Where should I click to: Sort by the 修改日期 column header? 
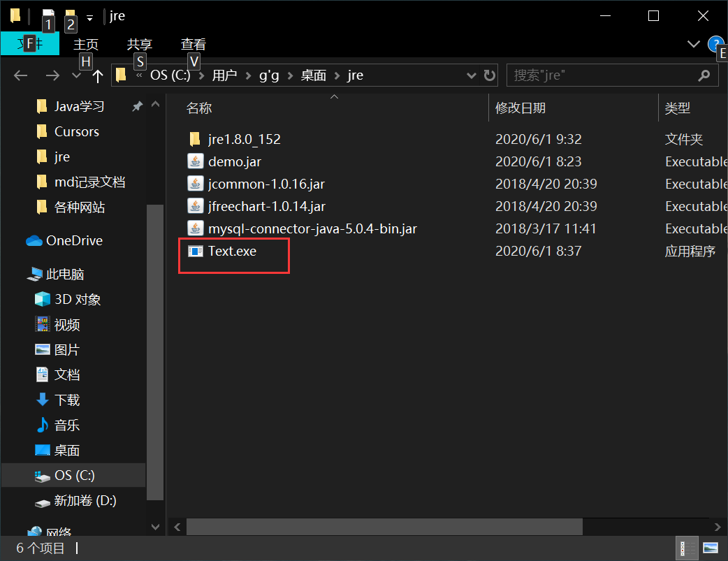click(520, 108)
